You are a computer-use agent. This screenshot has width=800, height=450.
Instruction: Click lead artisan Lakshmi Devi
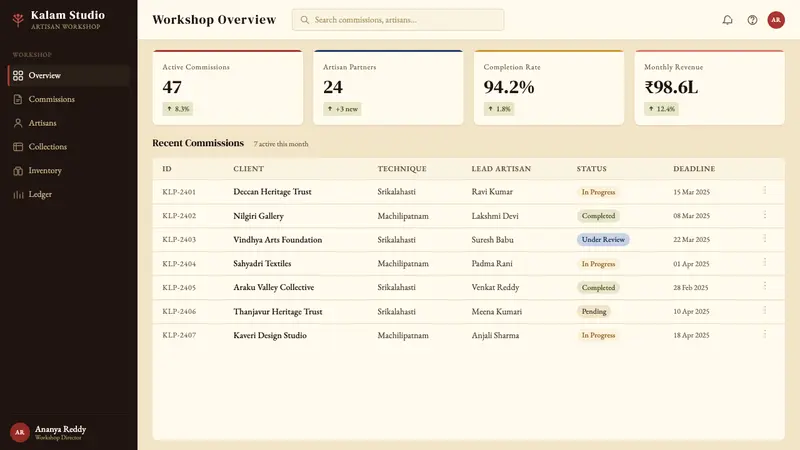(495, 216)
